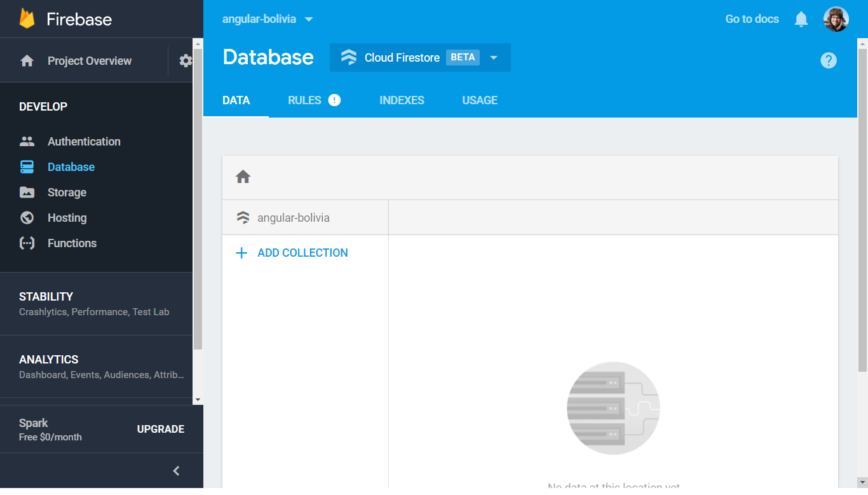The width and height of the screenshot is (868, 495).
Task: Open Authentication from the sidebar
Action: tap(84, 142)
